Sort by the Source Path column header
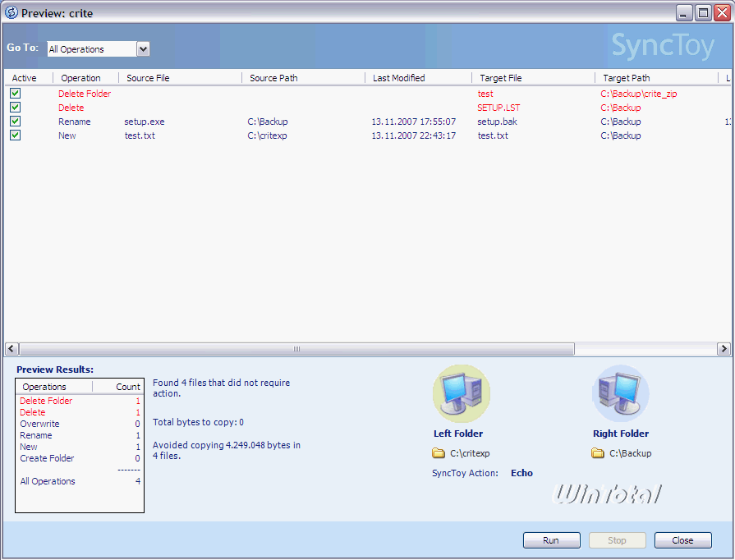 pyautogui.click(x=273, y=78)
